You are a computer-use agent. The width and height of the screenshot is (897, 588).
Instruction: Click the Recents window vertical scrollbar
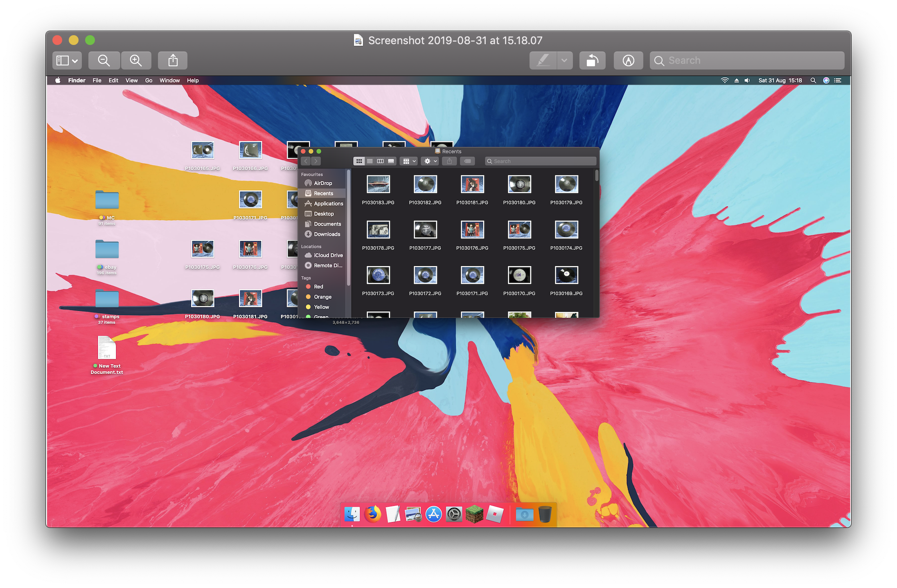[597, 175]
